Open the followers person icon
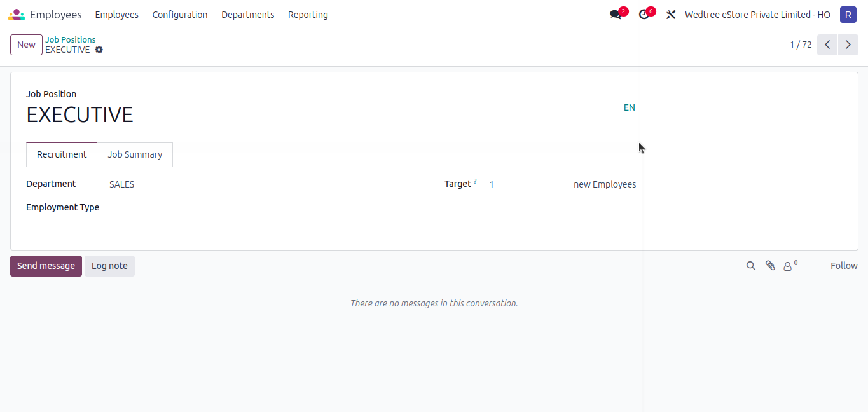 point(789,266)
